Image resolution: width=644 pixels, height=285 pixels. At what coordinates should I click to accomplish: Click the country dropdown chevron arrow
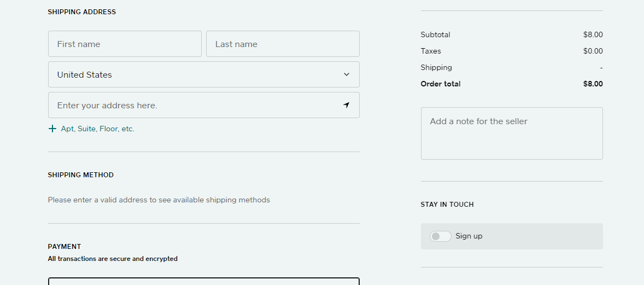(346, 74)
